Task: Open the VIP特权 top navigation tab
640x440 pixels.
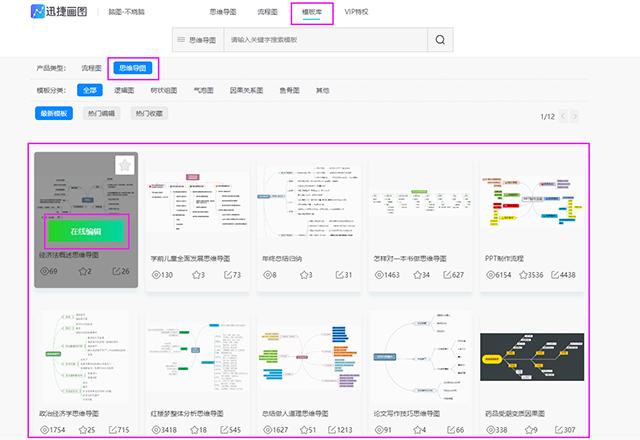Action: click(356, 12)
